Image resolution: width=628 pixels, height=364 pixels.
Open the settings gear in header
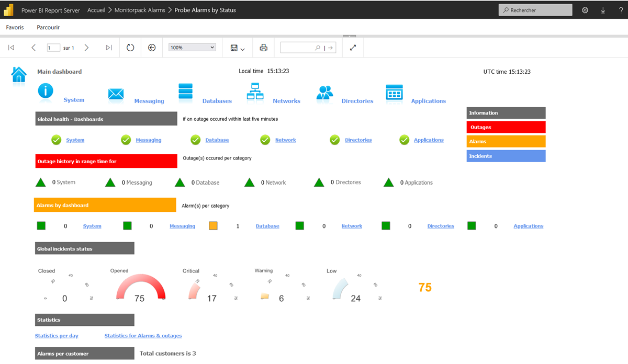pyautogui.click(x=585, y=10)
